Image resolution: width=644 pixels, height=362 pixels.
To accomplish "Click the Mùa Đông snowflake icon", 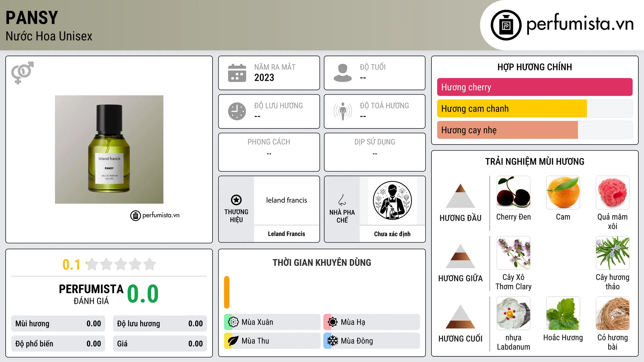I will [x=333, y=341].
